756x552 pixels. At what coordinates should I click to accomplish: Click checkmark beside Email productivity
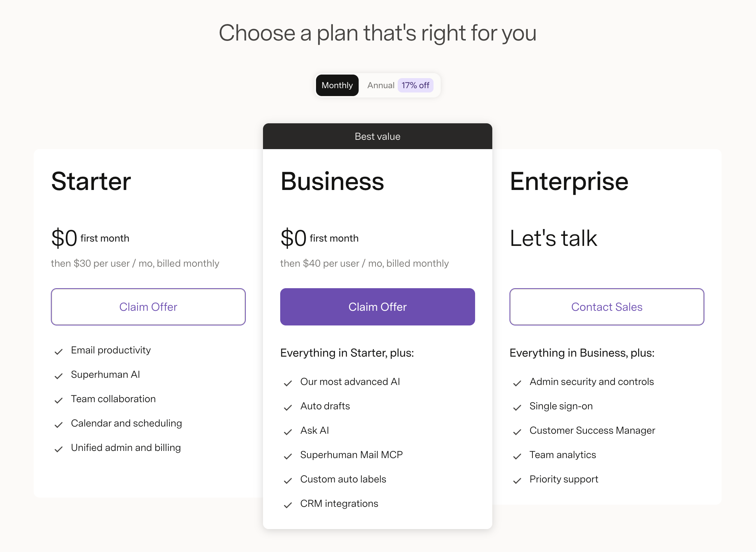[x=58, y=352]
